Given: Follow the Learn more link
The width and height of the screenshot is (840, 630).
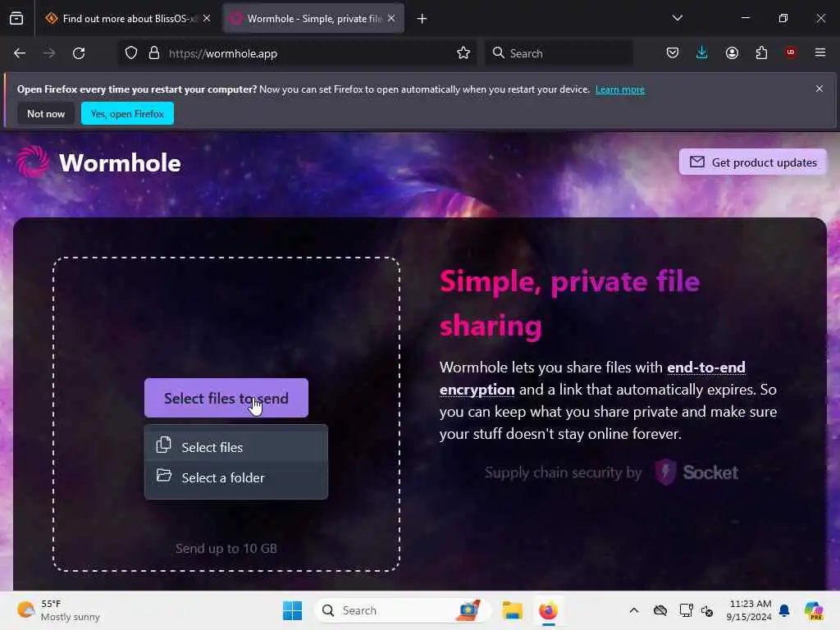Looking at the screenshot, I should 620,89.
